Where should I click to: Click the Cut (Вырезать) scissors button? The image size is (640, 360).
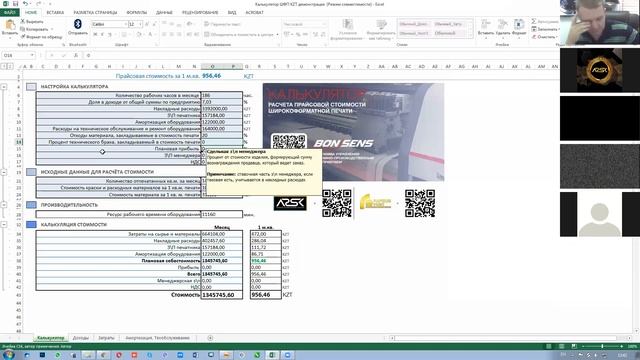(x=32, y=21)
